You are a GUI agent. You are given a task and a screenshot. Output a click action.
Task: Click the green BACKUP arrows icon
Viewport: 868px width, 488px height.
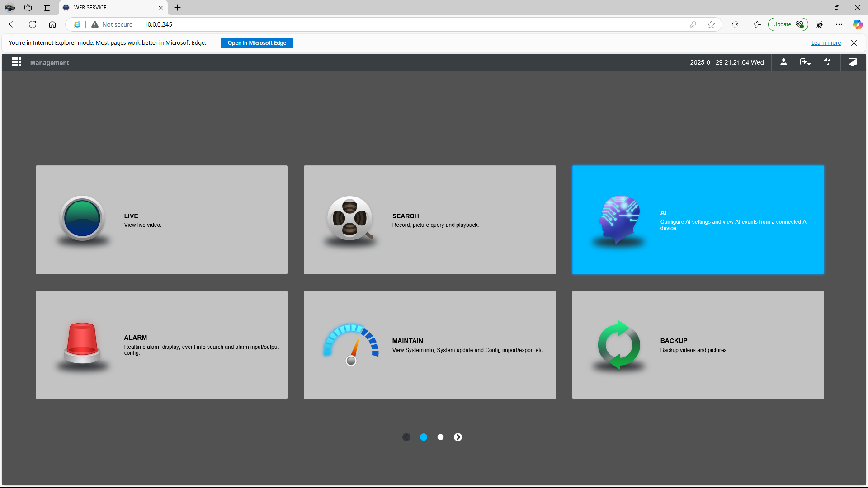point(619,345)
